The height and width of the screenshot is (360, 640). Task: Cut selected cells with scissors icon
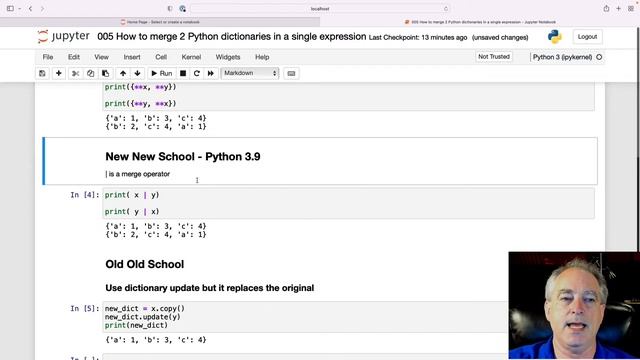76,73
